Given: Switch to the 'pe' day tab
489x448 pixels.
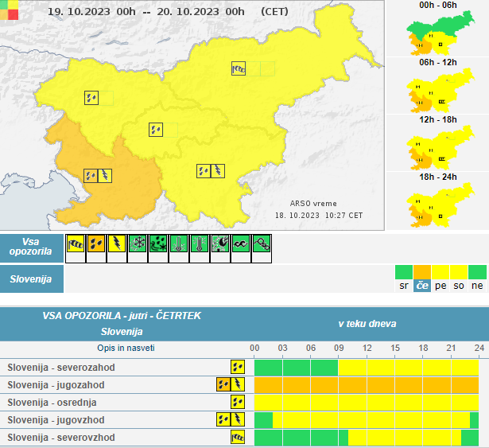Looking at the screenshot, I should click(440, 285).
